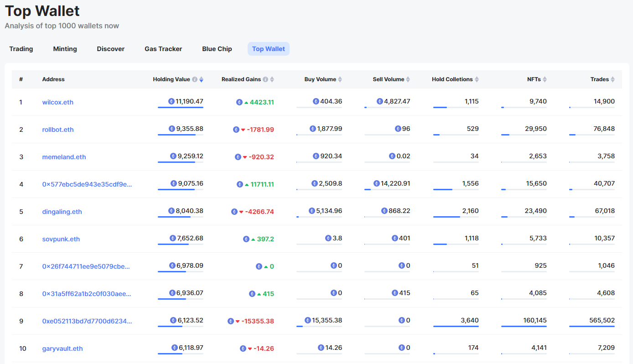Open the wilcox.eth wallet link
Screen dimensions: 633x364
pyautogui.click(x=58, y=102)
